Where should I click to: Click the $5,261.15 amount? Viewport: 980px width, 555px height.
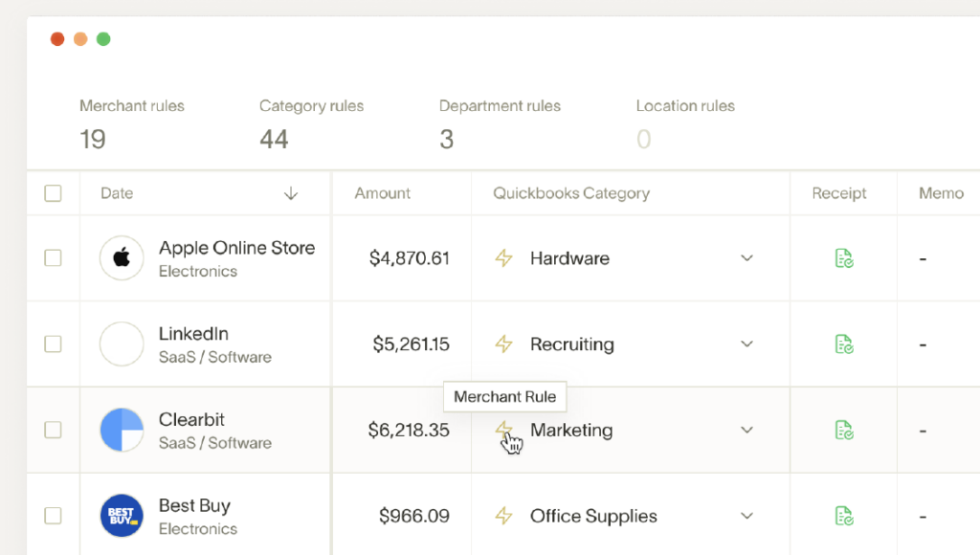click(x=412, y=344)
